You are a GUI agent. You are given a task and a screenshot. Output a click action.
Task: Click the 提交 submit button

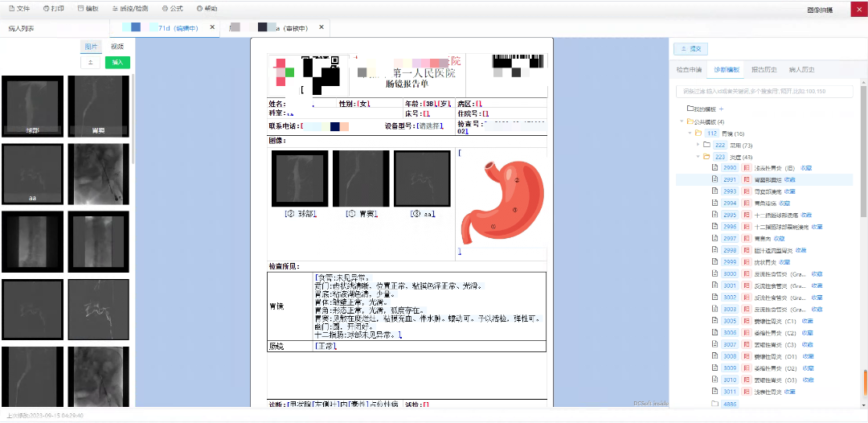coord(690,49)
